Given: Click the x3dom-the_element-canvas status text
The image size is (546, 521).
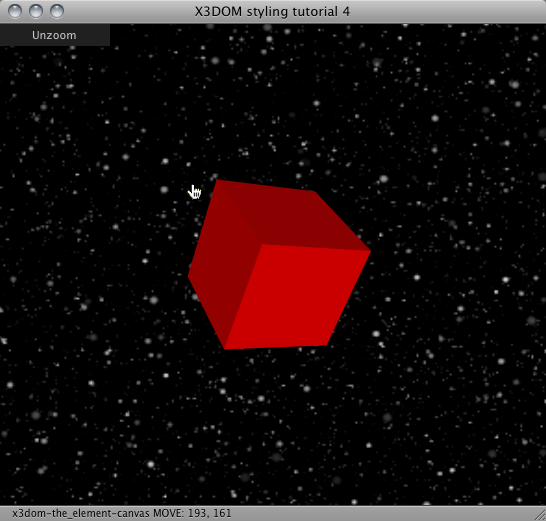Looking at the screenshot, I should pos(81,513).
